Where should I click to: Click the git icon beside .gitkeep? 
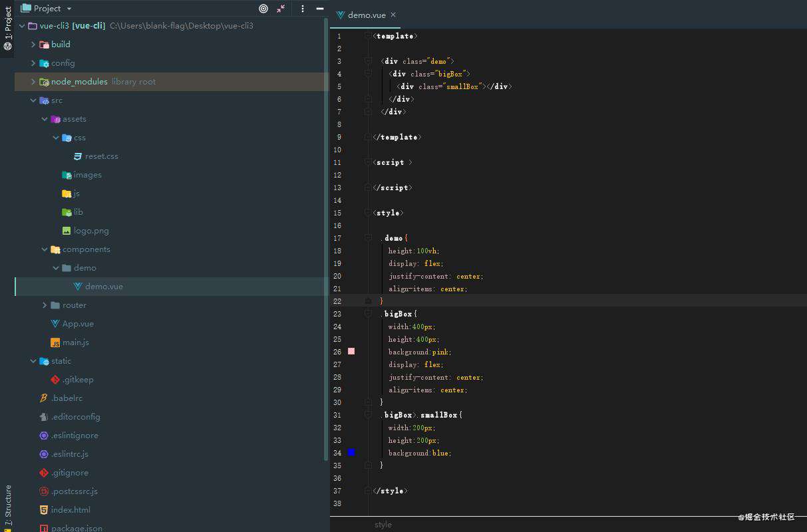[x=55, y=380]
